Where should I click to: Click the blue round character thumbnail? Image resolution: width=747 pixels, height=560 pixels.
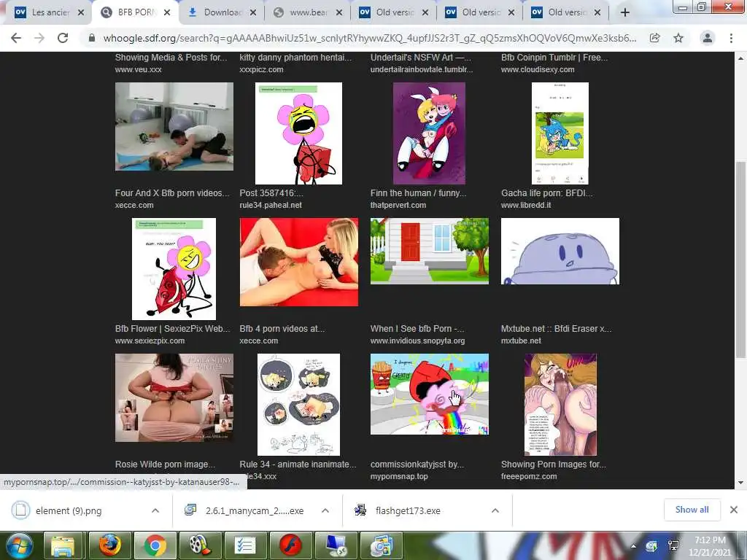[560, 251]
